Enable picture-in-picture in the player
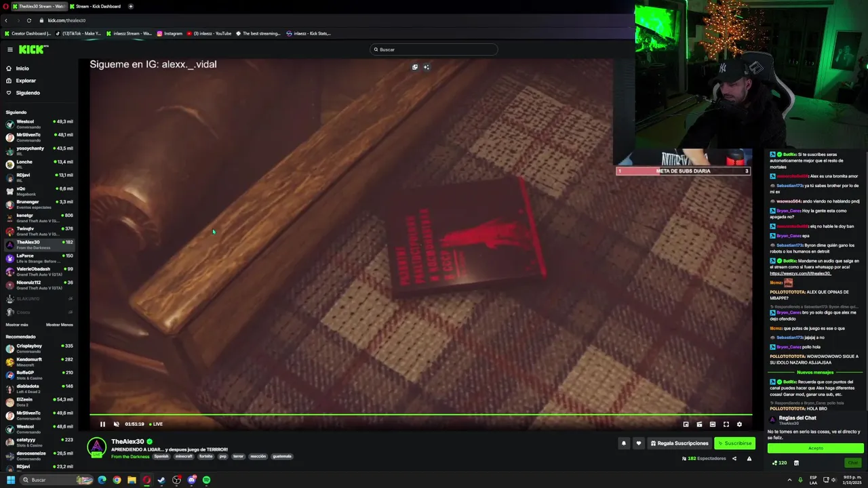This screenshot has height=488, width=868. [x=686, y=424]
